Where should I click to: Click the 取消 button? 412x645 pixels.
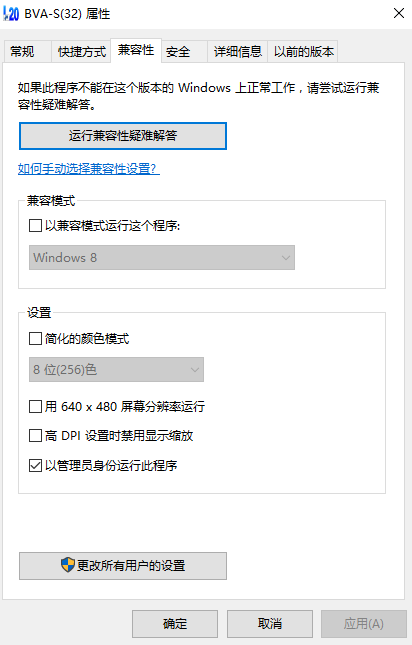(x=270, y=624)
